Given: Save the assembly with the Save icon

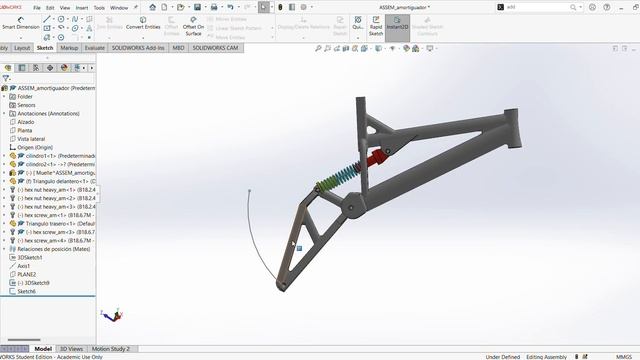Looking at the screenshot, I should [x=197, y=7].
